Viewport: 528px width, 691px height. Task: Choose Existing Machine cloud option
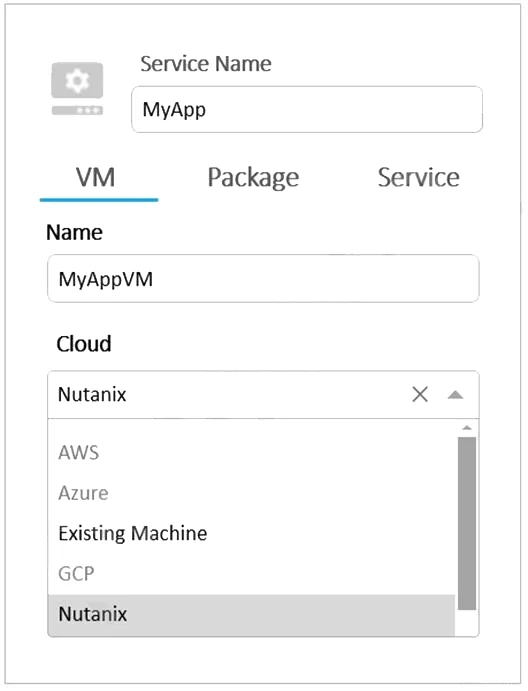(x=251, y=533)
